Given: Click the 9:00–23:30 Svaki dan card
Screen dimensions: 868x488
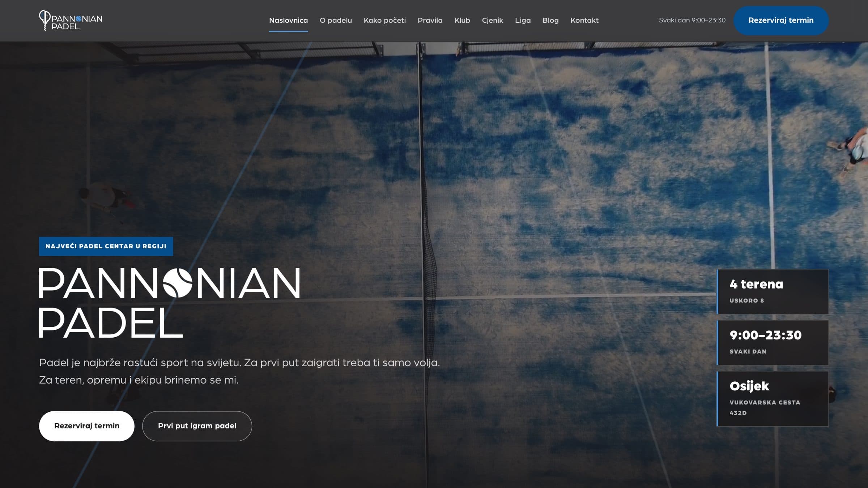Looking at the screenshot, I should pos(773,342).
